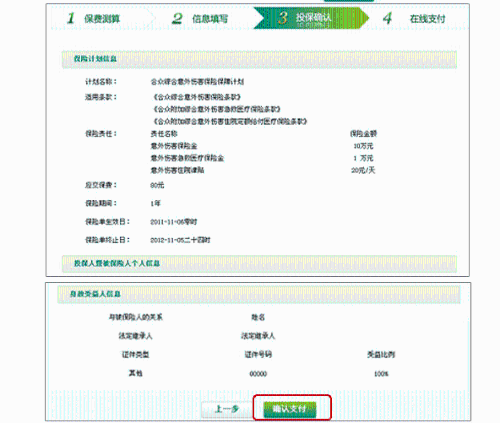Select the active 投保确认 step

pos(313,17)
